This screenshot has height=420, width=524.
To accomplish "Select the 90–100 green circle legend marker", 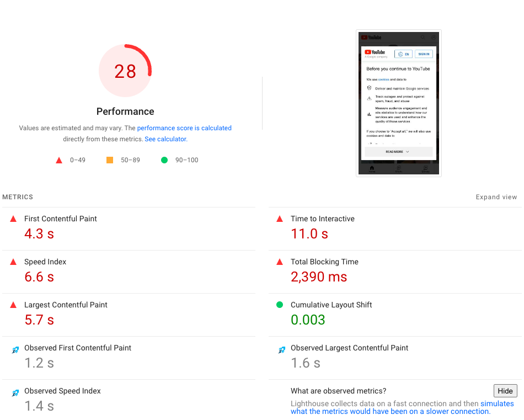I will (x=164, y=160).
